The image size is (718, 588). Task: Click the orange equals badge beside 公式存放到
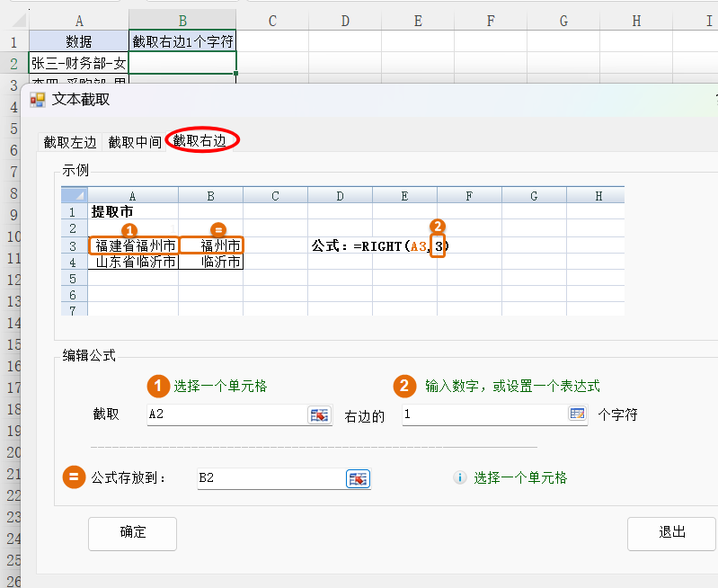pyautogui.click(x=74, y=477)
